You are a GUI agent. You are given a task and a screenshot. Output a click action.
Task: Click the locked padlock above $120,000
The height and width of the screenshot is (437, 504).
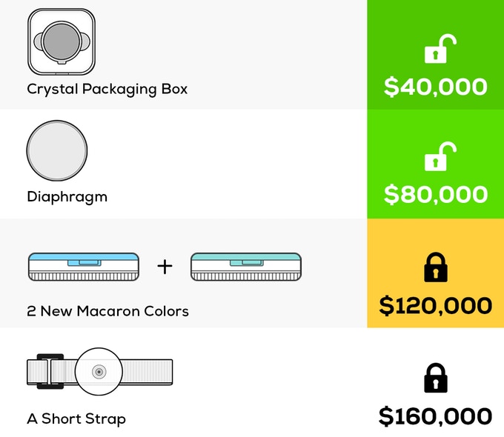click(x=435, y=267)
